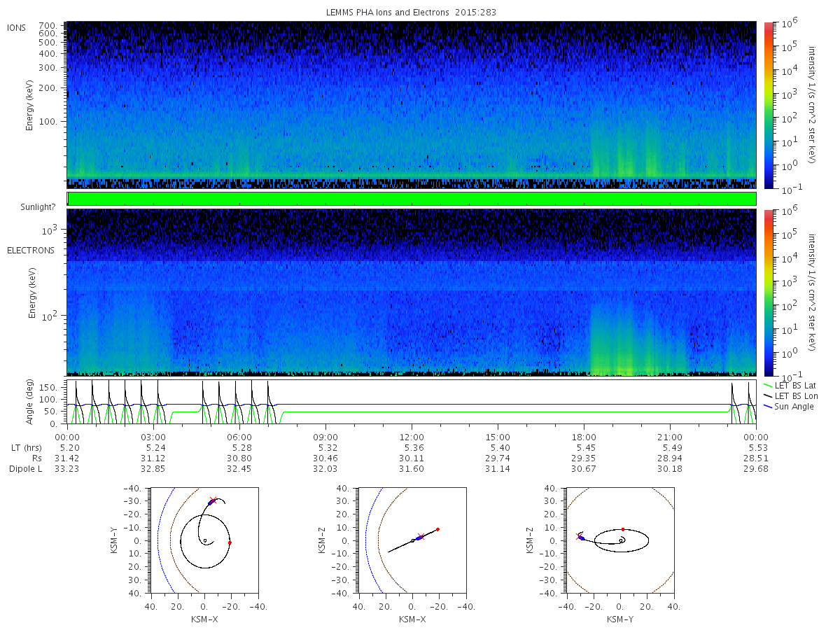Click the green Sunlight indicator bar
The width and height of the screenshot is (840, 630).
point(412,199)
